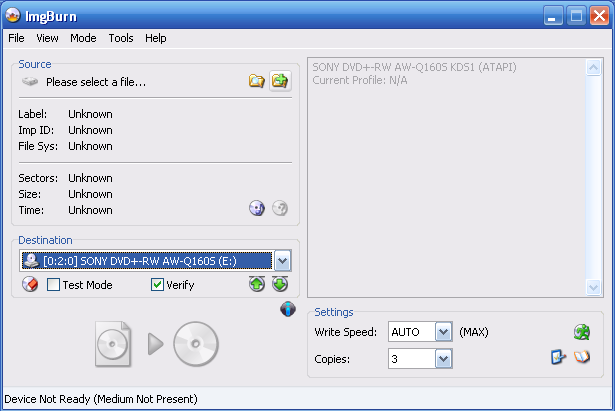Image resolution: width=615 pixels, height=411 pixels.
Task: Maximize the ImgBurn window
Action: pyautogui.click(x=576, y=16)
